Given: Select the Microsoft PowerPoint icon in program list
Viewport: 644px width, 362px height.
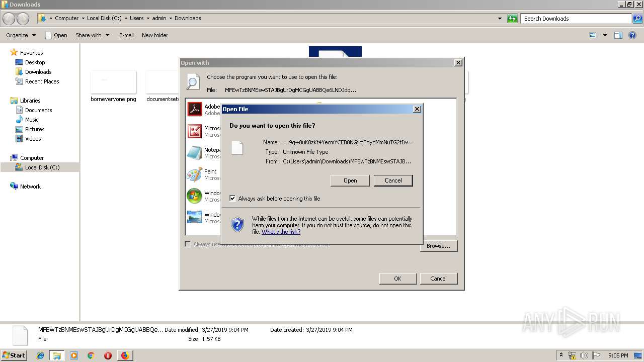Looking at the screenshot, I should (x=194, y=131).
